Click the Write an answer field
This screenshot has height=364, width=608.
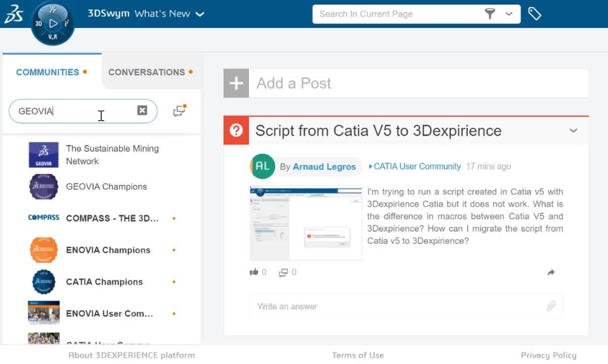399,306
